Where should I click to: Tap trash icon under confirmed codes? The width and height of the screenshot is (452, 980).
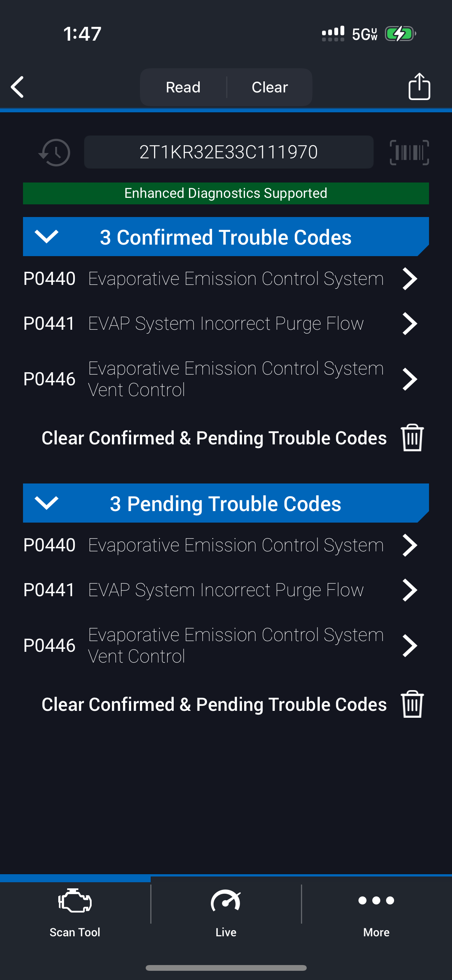tap(412, 437)
